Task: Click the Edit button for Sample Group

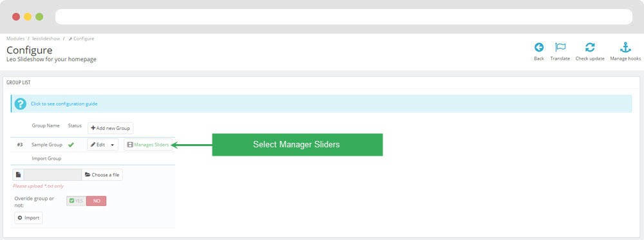Action: (x=98, y=145)
